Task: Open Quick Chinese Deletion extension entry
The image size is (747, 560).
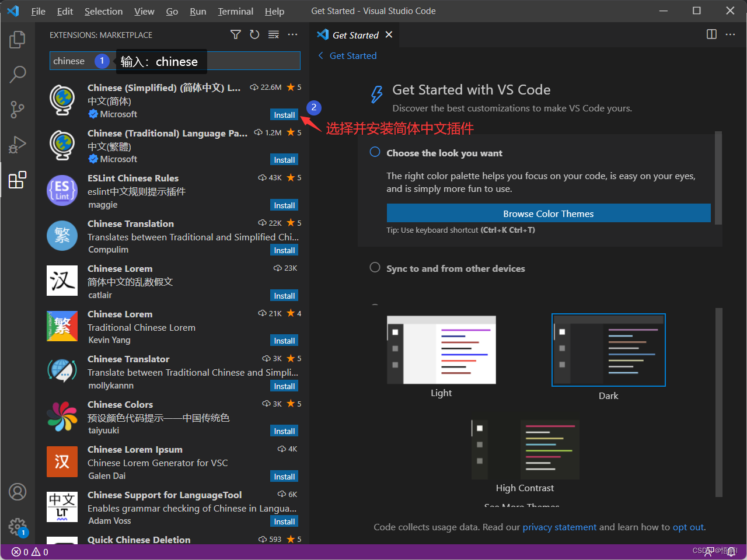Action: [x=173, y=540]
